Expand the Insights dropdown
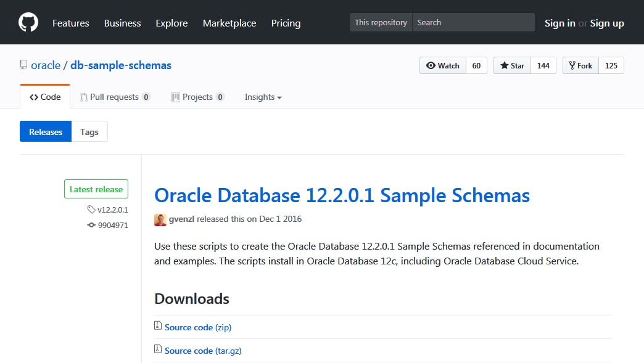Image resolution: width=644 pixels, height=363 pixels. [x=263, y=97]
